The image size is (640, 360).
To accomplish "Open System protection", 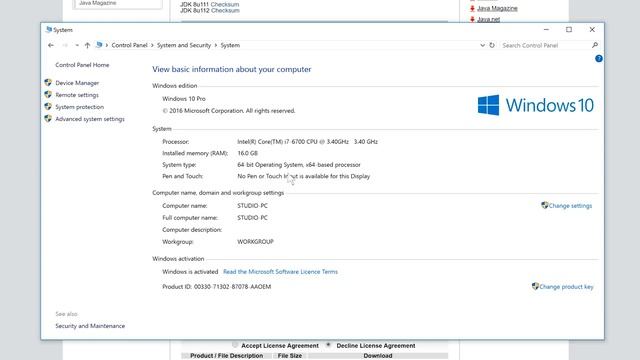I will coord(80,107).
